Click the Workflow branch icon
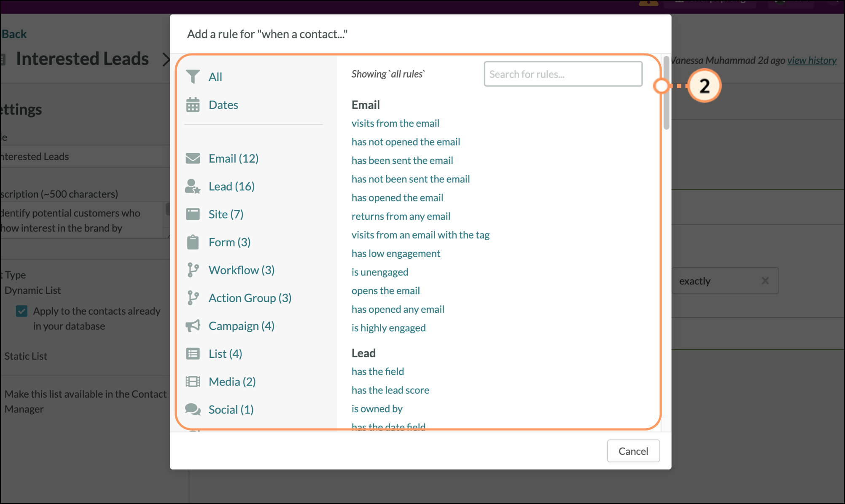The width and height of the screenshot is (845, 504). 193,270
